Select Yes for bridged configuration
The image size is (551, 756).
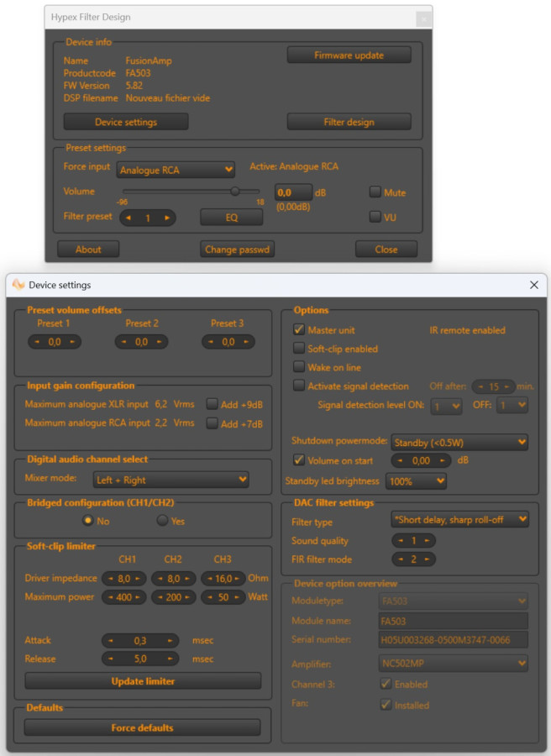162,520
